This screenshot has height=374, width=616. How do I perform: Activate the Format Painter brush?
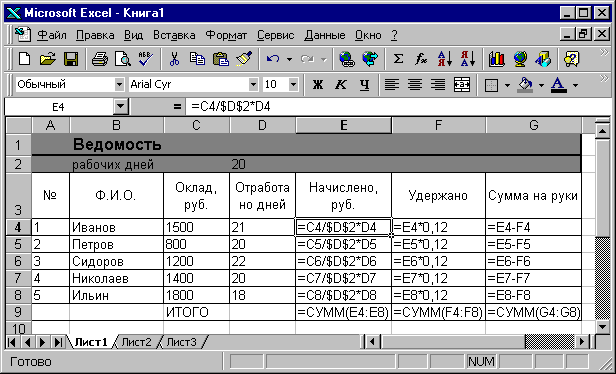click(244, 59)
